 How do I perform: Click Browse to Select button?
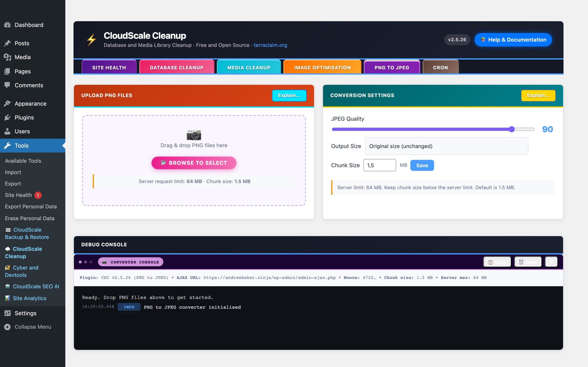194,163
